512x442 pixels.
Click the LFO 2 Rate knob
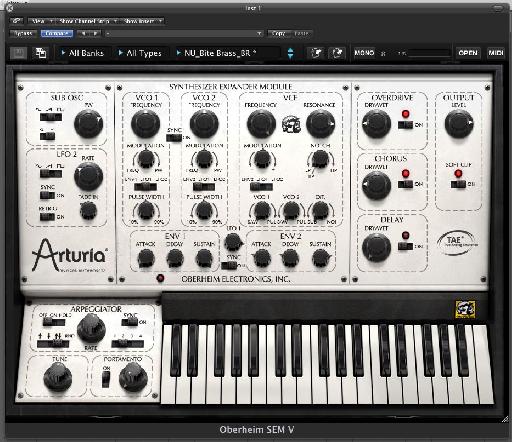[88, 176]
